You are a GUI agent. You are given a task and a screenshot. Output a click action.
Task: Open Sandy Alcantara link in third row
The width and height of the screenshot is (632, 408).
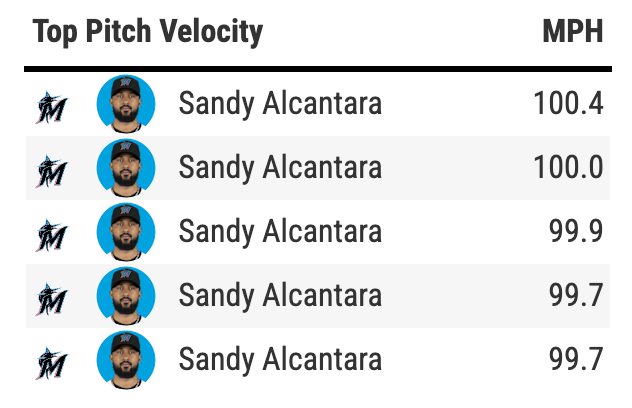point(280,232)
